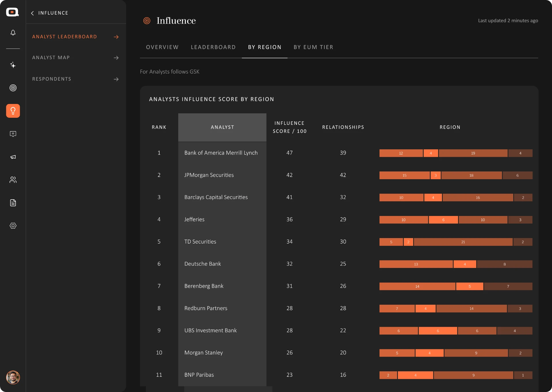The width and height of the screenshot is (552, 392).
Task: Select TD Securities analyst name
Action: point(200,242)
